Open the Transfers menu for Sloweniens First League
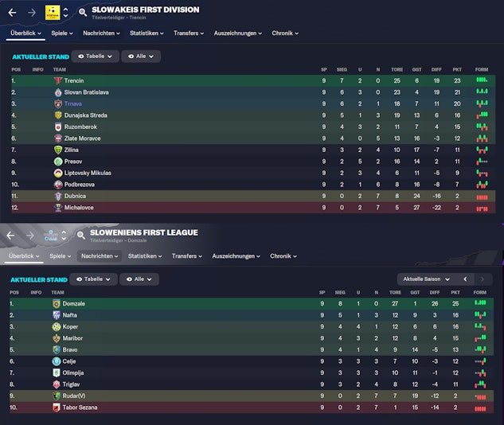This screenshot has width=504, height=425. point(188,256)
